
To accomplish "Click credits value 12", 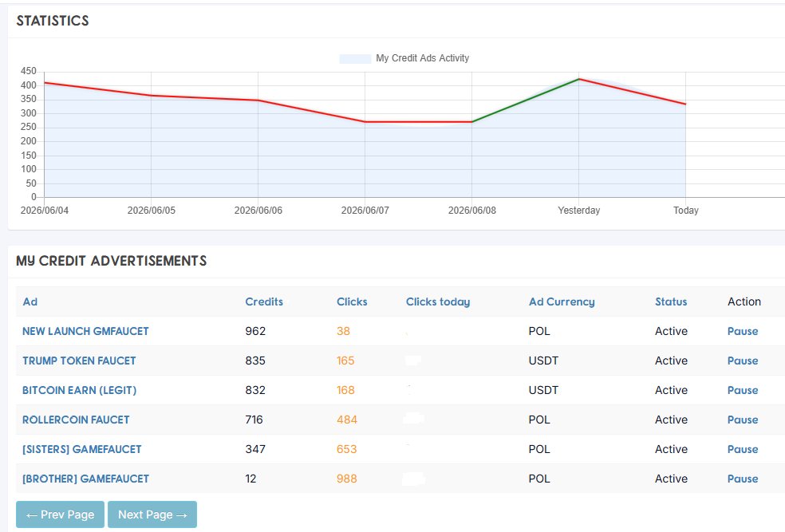I will tap(250, 479).
